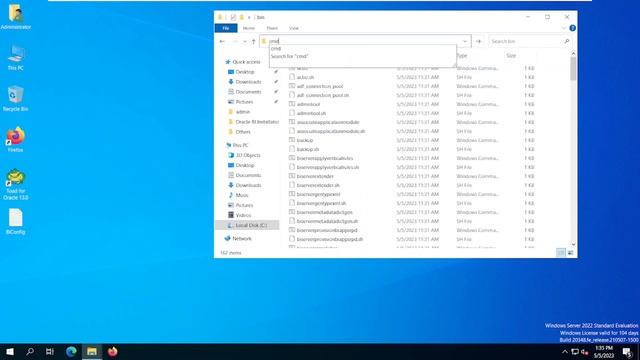Viewport: 640px width, 360px height.
Task: Open taskbar search magnifier
Action: coord(30,351)
